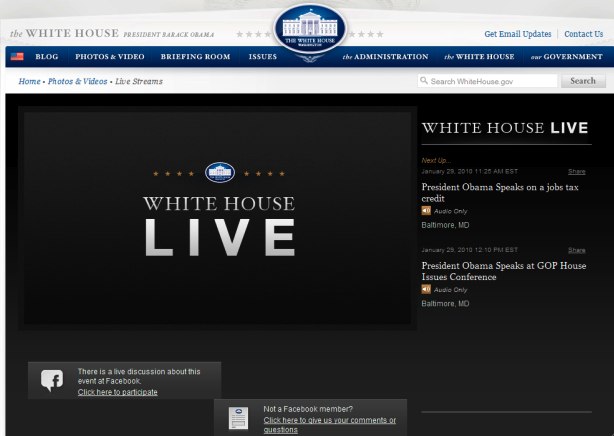Click the White House logo emblem in the header

310,30
